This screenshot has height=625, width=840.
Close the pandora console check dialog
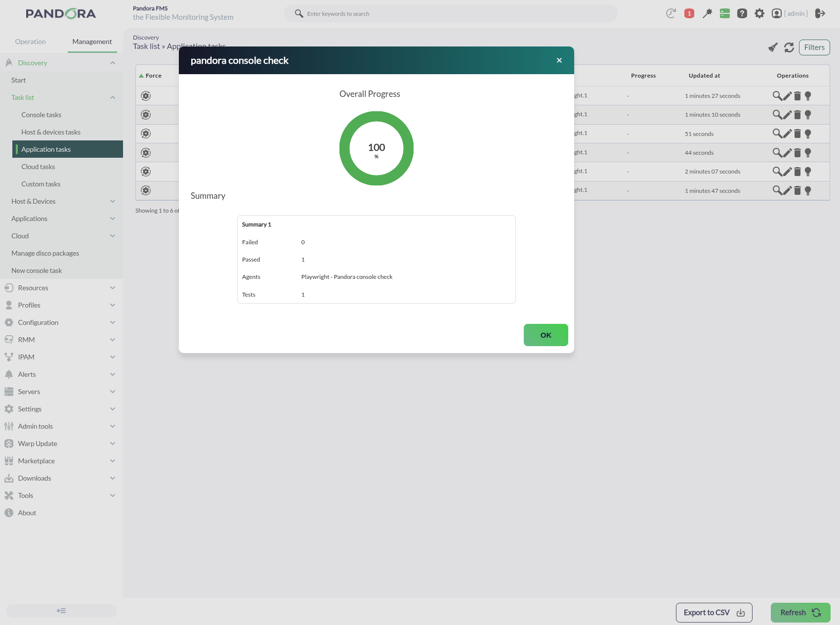tap(559, 60)
